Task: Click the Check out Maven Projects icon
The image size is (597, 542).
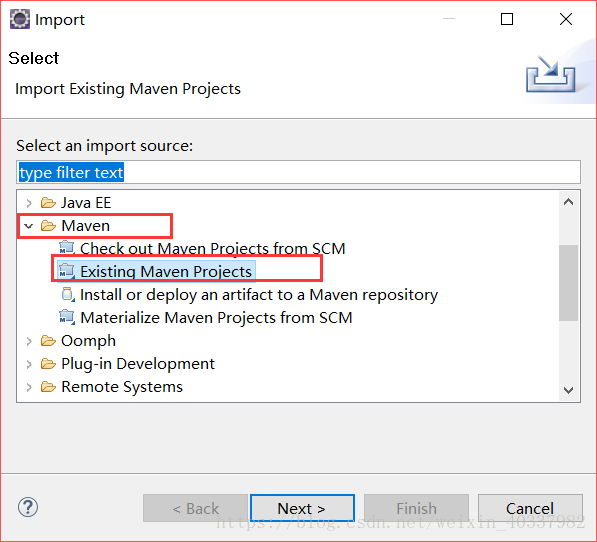Action: (67, 248)
